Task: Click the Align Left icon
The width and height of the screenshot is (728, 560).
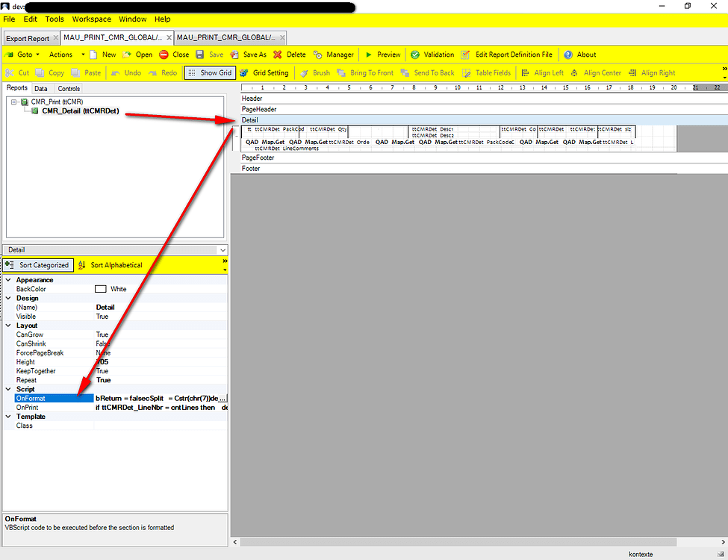Action: click(x=525, y=73)
